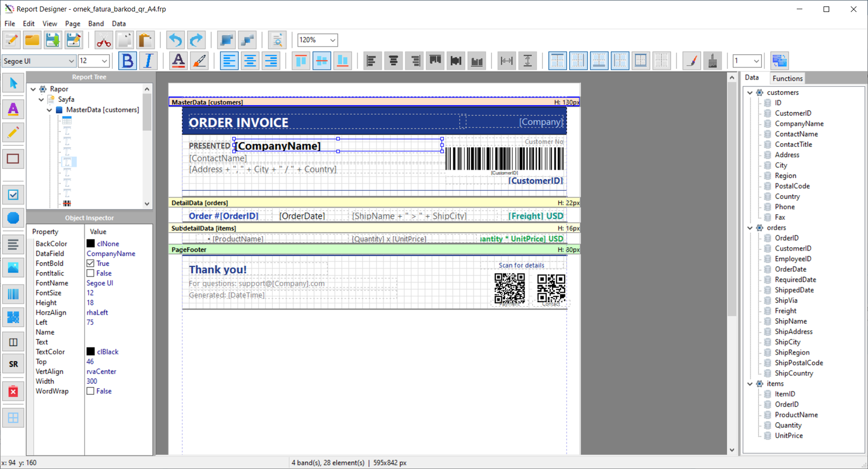Select the [ContactName] element on the canvas
Viewport: 868px width, 469px height.
pyautogui.click(x=218, y=158)
